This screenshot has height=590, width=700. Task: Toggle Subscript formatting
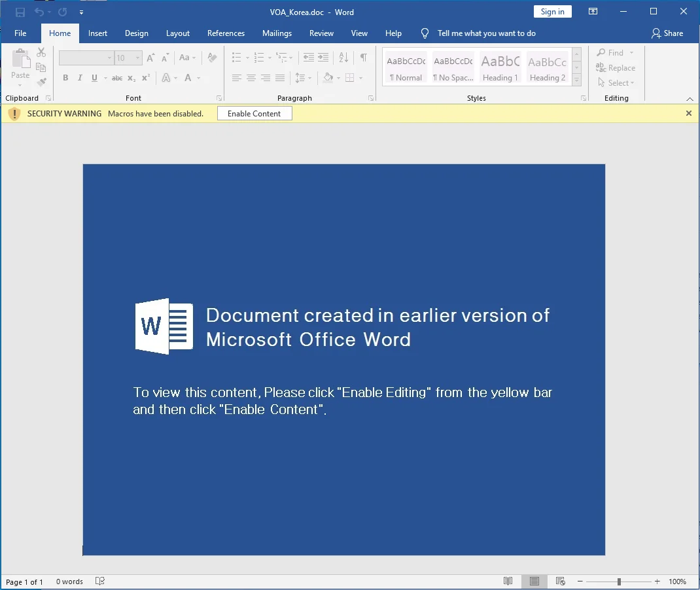[131, 78]
